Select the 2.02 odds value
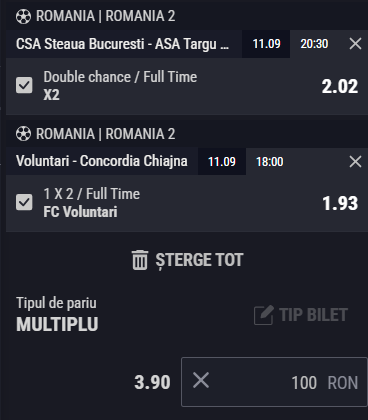The image size is (368, 420). point(340,86)
